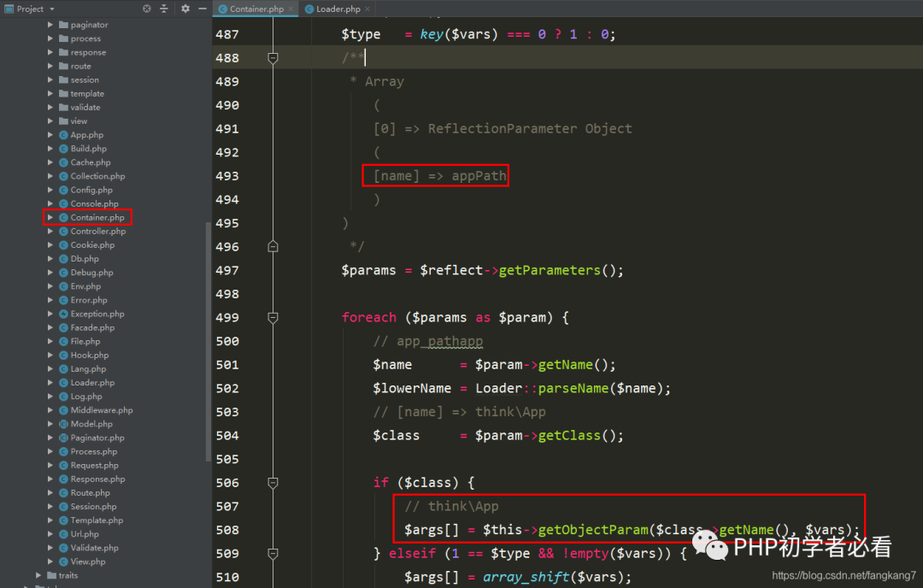This screenshot has height=588, width=923.
Task: Collapse all in Project panel
Action: coord(164,9)
